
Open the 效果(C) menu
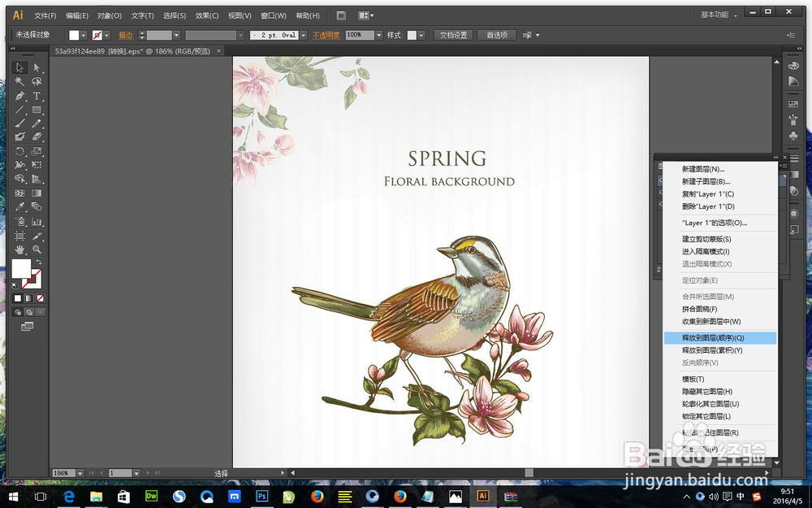click(206, 15)
